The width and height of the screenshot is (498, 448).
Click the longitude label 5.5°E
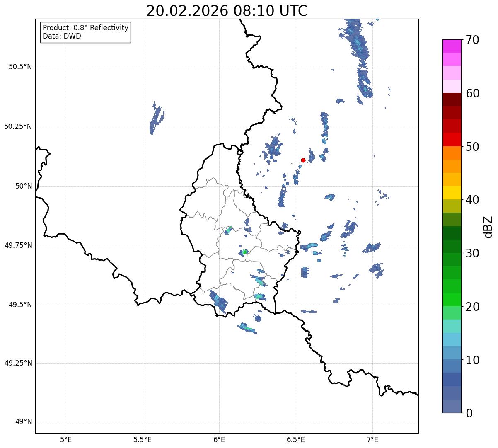click(x=143, y=439)
